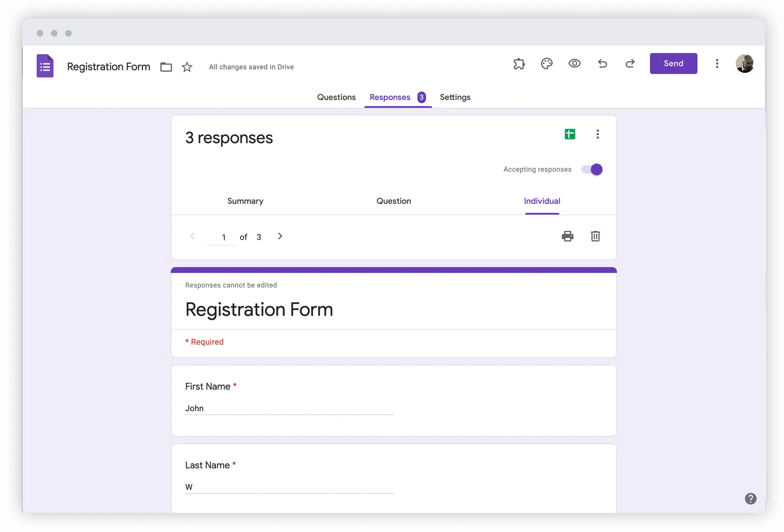Image resolution: width=784 pixels, height=532 pixels.
Task: Move form to folder via folder icon
Action: click(166, 67)
